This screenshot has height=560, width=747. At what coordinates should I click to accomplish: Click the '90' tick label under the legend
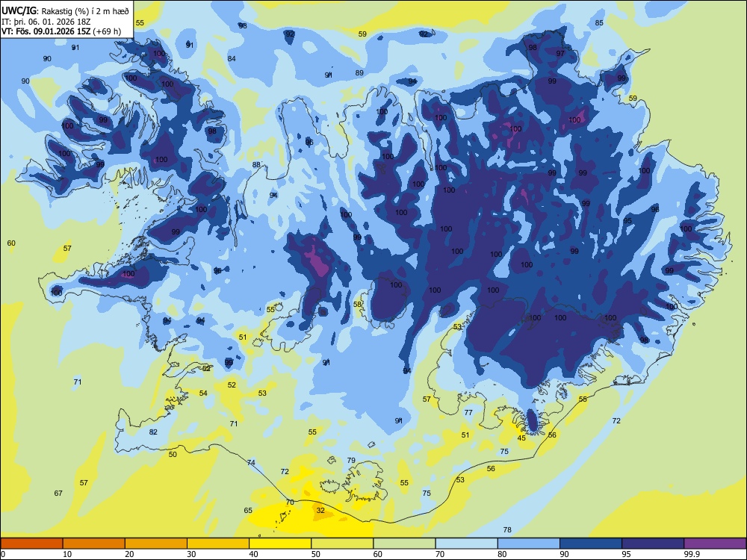[564, 554]
